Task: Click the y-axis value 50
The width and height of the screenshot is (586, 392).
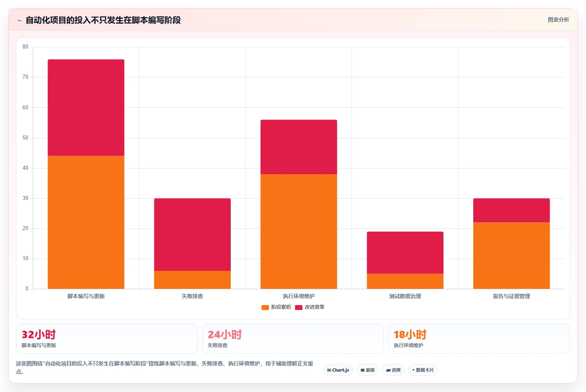Action: 25,138
